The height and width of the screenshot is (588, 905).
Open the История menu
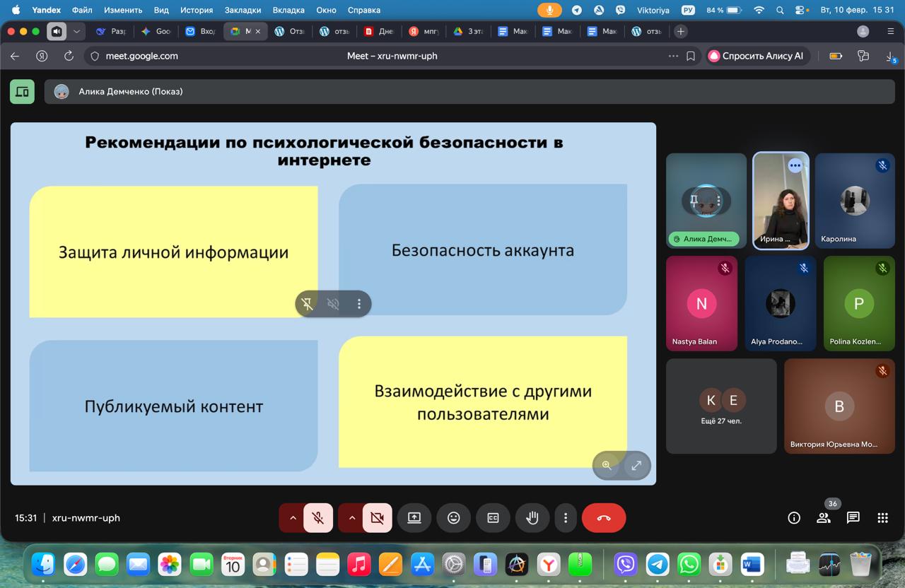click(x=196, y=10)
